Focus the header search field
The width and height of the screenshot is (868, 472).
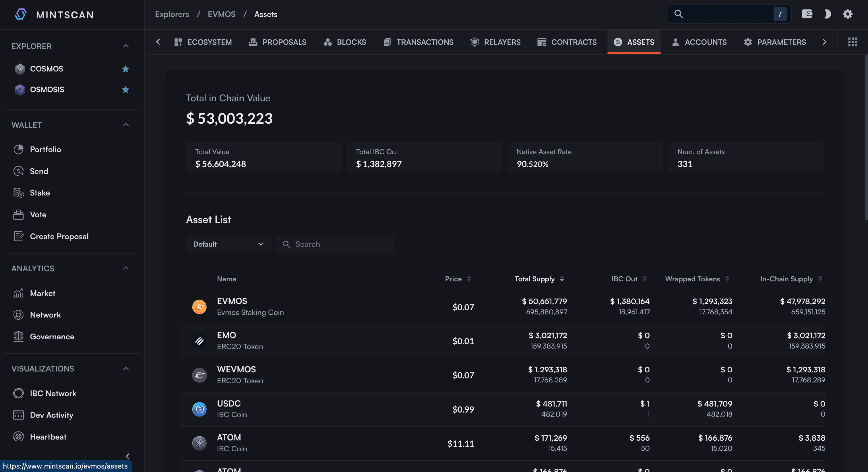(729, 14)
